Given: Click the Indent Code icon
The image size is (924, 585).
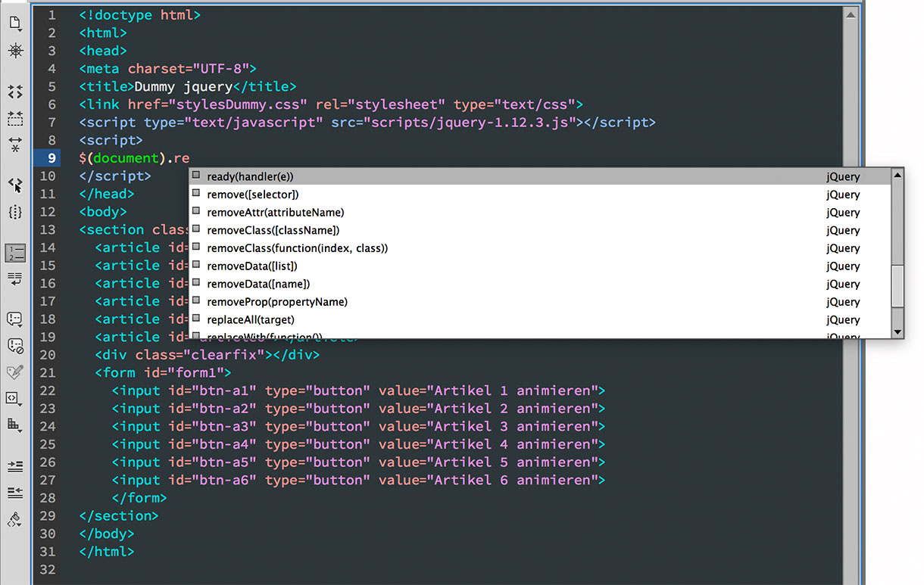Looking at the screenshot, I should [15, 466].
